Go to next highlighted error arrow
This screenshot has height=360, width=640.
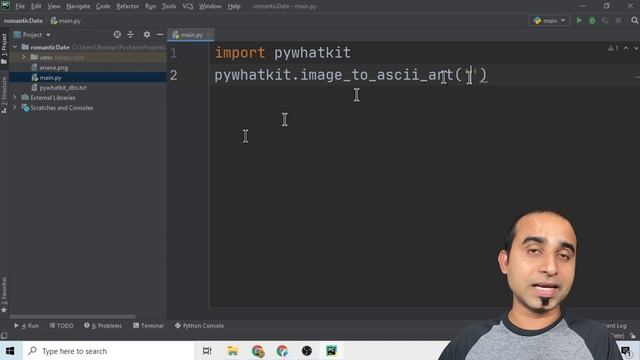click(636, 49)
